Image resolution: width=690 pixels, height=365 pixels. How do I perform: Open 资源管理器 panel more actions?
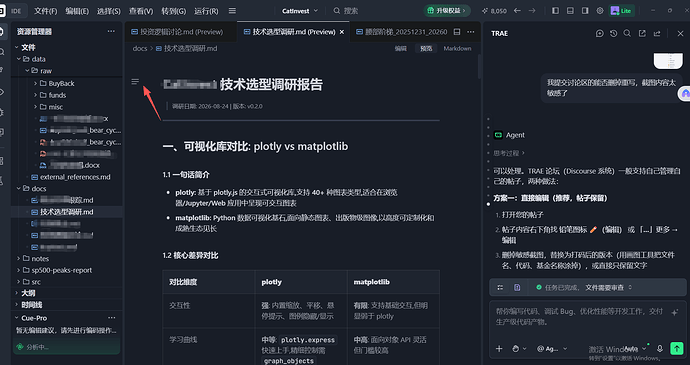click(x=111, y=31)
